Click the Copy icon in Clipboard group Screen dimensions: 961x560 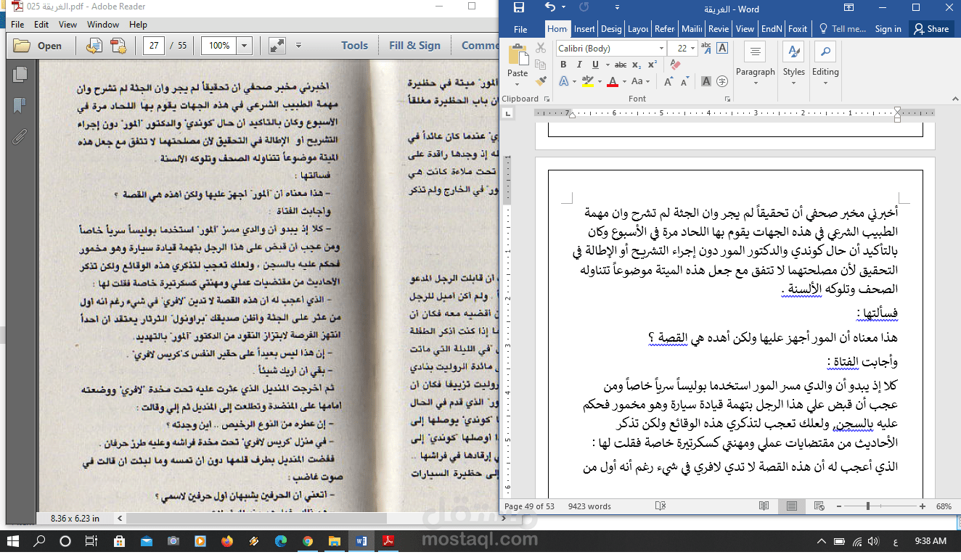pyautogui.click(x=541, y=65)
